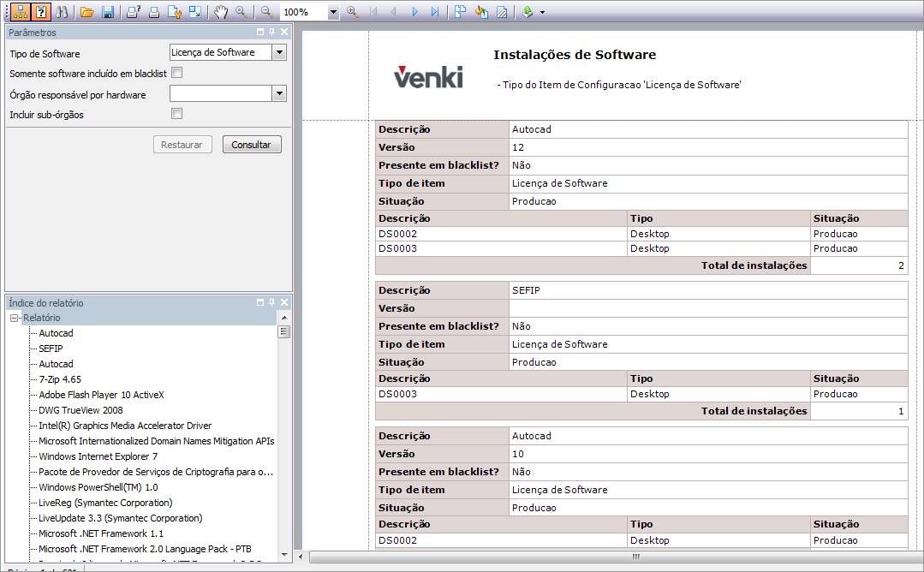Select Windows PowerShell(TM) 1.0 item
924x572 pixels.
click(98, 487)
